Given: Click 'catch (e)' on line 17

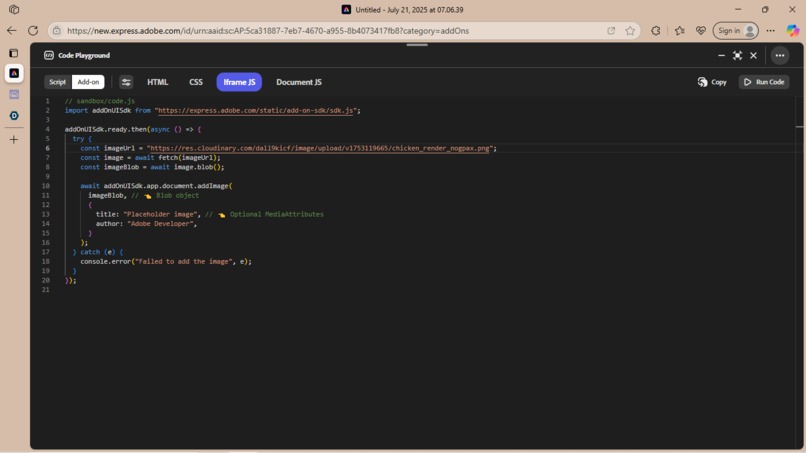Looking at the screenshot, I should point(98,252).
